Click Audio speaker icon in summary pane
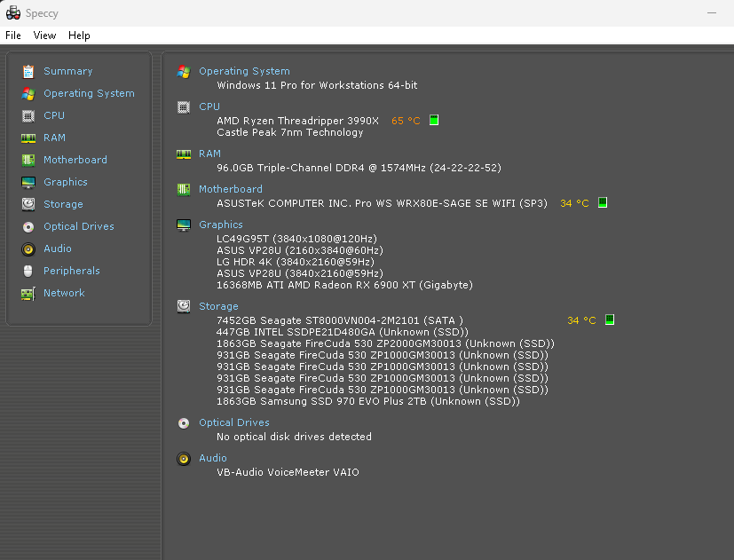 coord(184,459)
